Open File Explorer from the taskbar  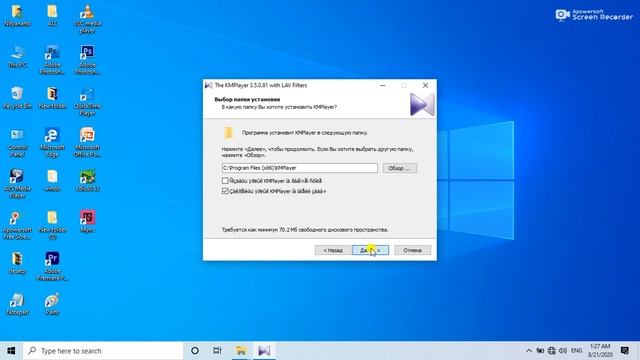point(241,351)
